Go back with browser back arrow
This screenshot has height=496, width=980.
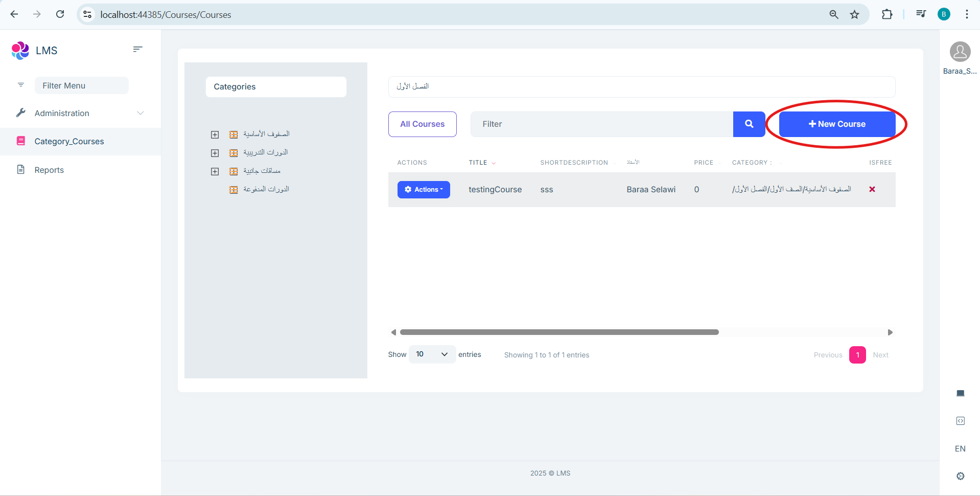click(14, 14)
